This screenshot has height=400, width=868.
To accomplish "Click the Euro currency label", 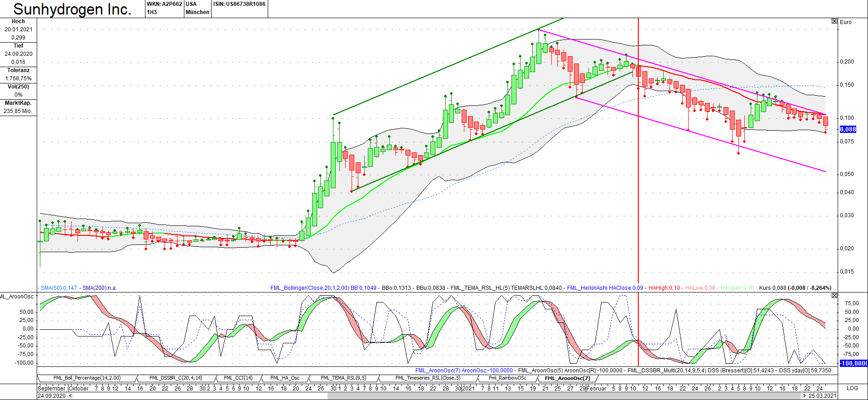I will click(846, 22).
